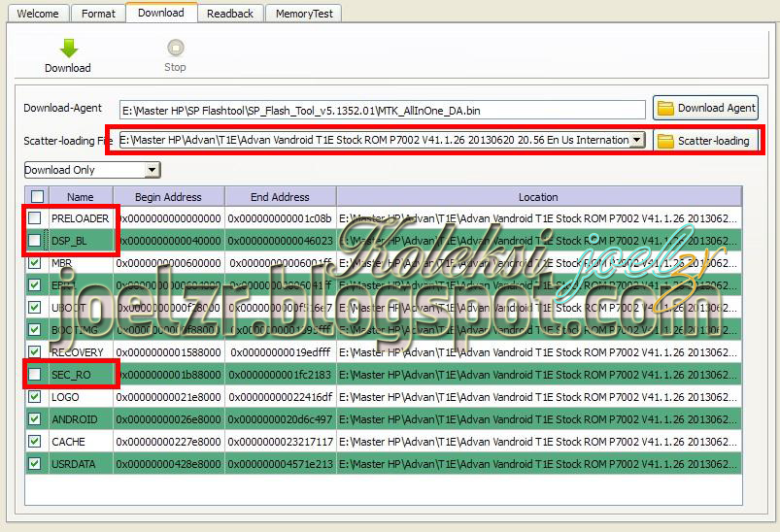Viewport: 780px width, 532px height.
Task: Uncheck the UBOOT checkbox
Action: tap(34, 308)
